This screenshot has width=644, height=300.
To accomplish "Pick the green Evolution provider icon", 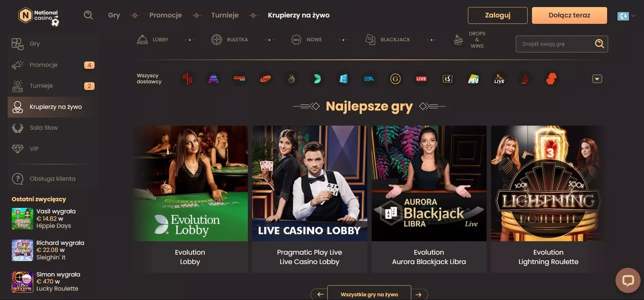I will point(317,79).
